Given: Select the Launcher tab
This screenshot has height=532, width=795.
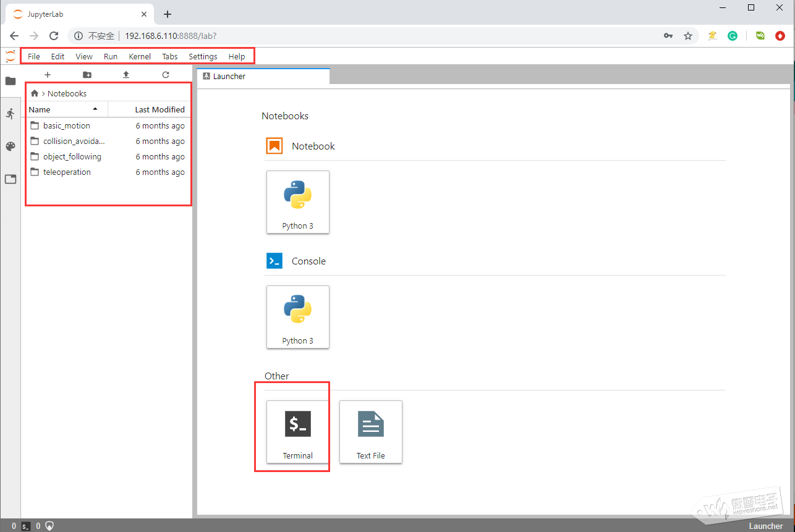Looking at the screenshot, I should click(263, 77).
